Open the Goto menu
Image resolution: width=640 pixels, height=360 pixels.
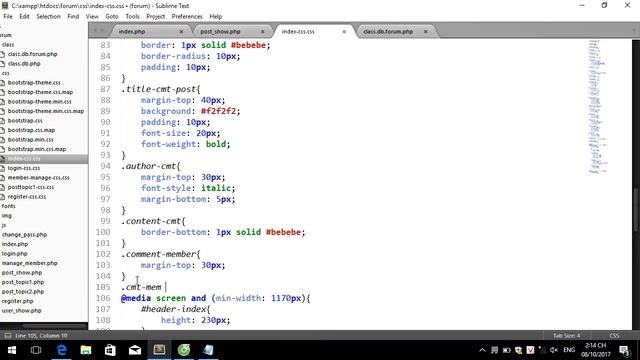(x=112, y=16)
